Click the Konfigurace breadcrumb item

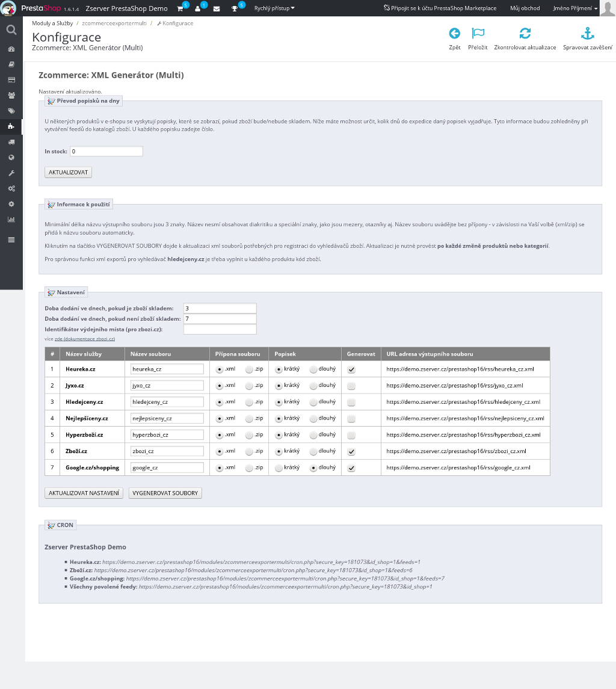(175, 23)
